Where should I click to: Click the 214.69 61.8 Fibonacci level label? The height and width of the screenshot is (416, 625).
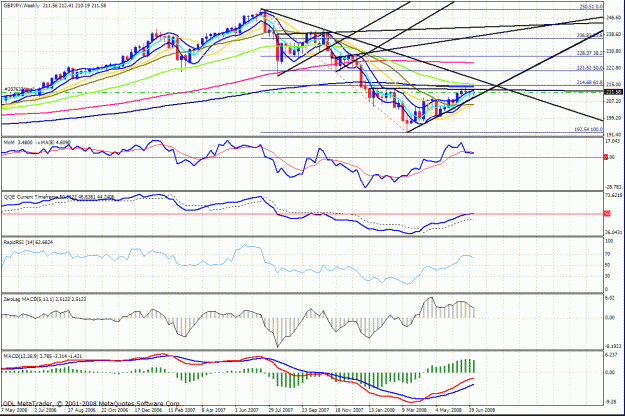point(590,82)
